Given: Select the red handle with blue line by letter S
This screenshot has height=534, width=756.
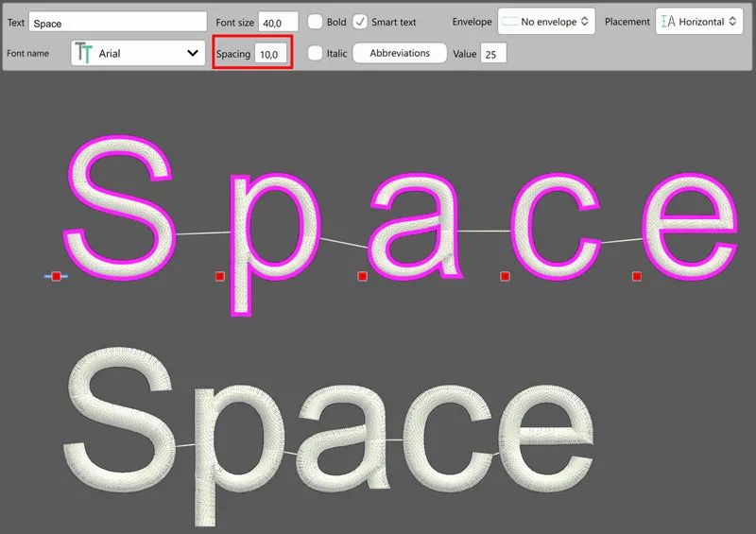Looking at the screenshot, I should point(56,276).
